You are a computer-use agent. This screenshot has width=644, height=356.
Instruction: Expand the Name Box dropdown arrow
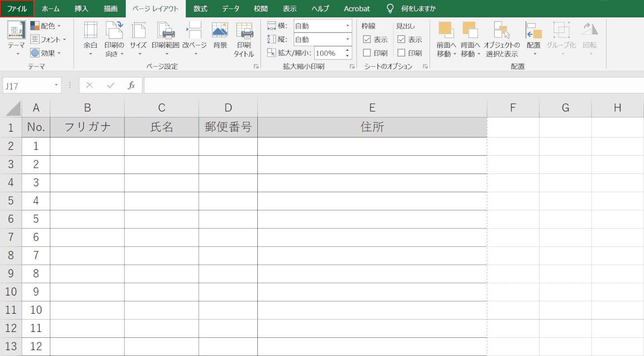coord(56,85)
